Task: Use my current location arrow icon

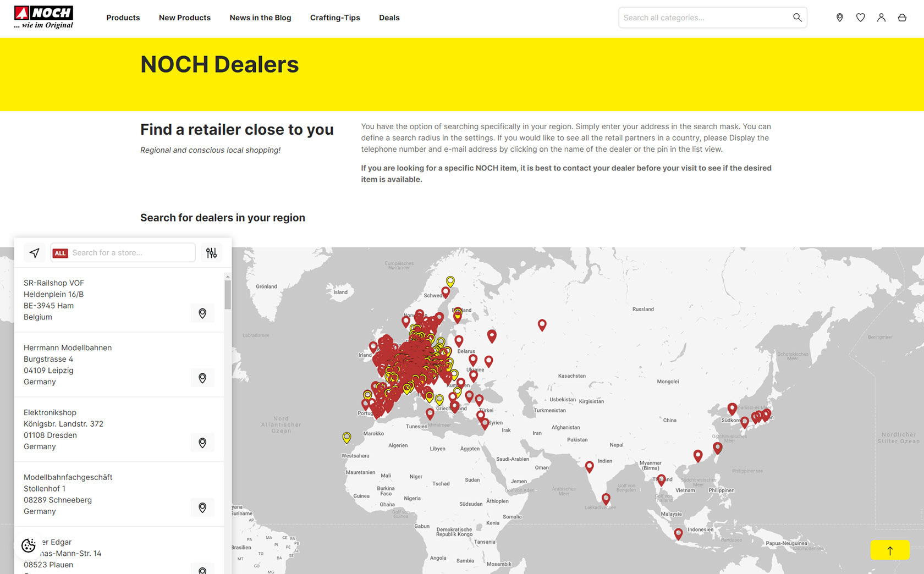Action: [34, 252]
